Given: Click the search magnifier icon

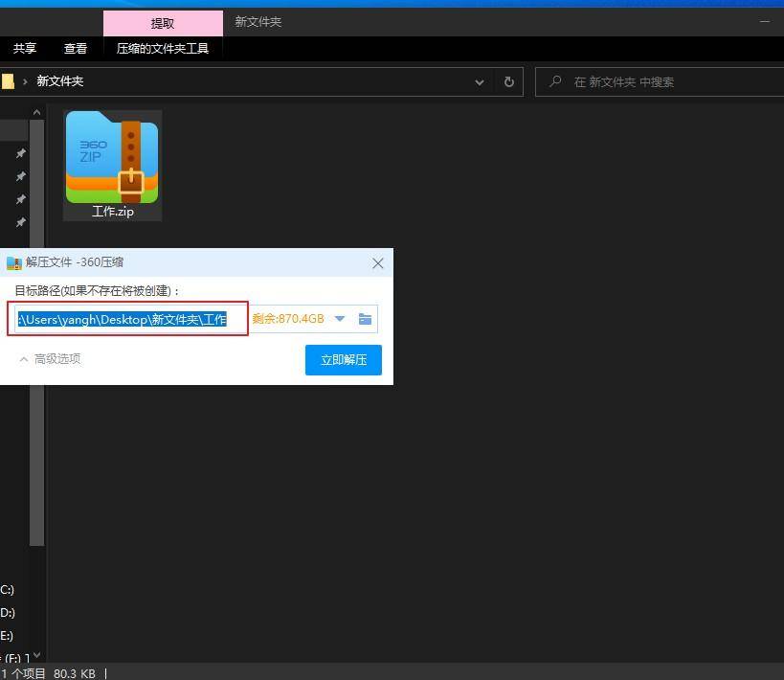Looking at the screenshot, I should [555, 81].
